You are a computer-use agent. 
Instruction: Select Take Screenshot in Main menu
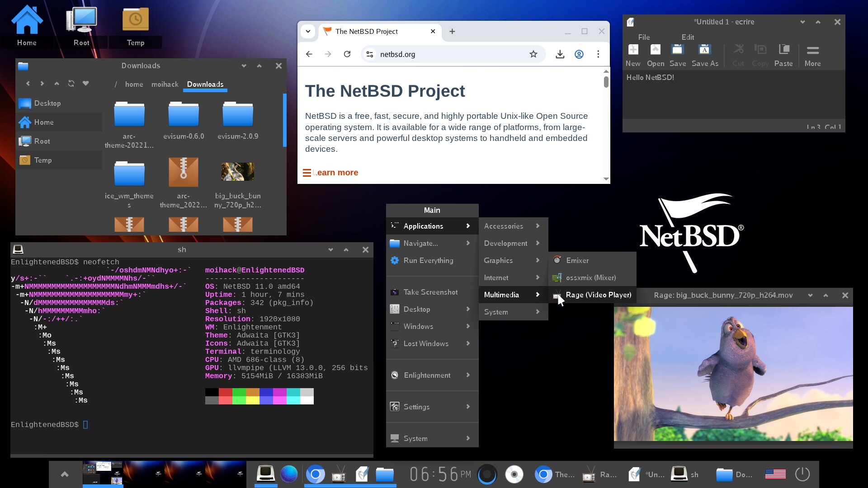click(432, 292)
